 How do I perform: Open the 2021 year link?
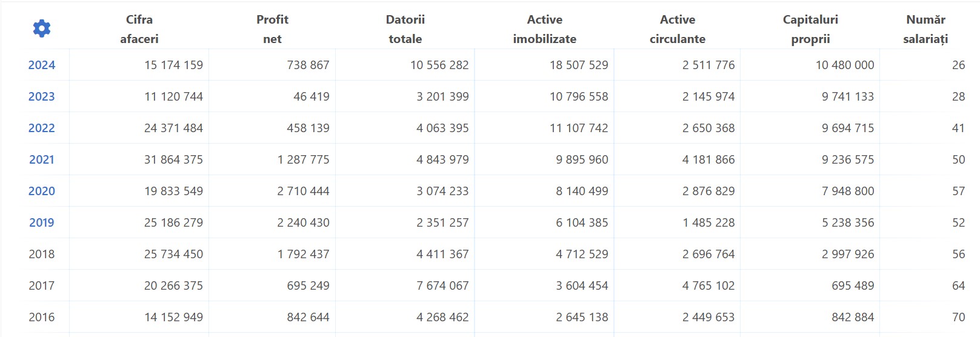click(42, 159)
